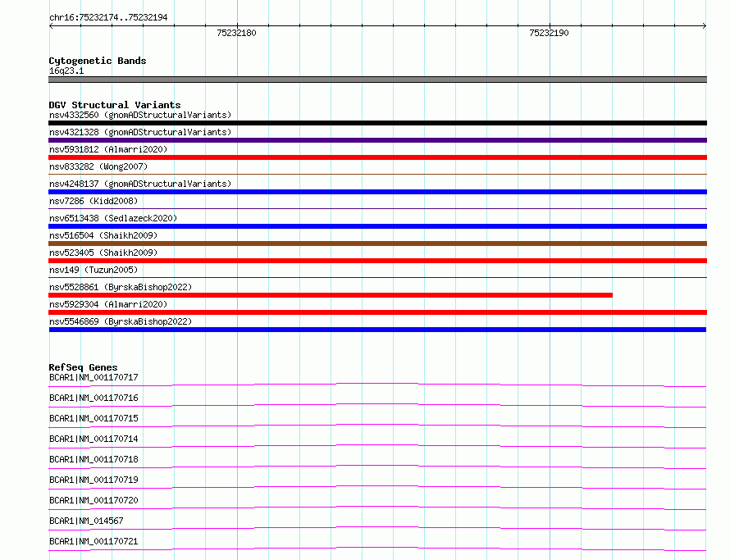Click the chr16:75232174..75232194 coordinate label
This screenshot has width=730, height=560.
click(x=108, y=17)
